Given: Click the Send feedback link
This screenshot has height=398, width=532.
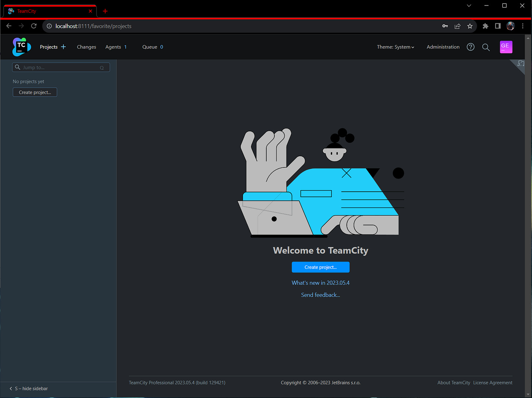Looking at the screenshot, I should point(320,295).
